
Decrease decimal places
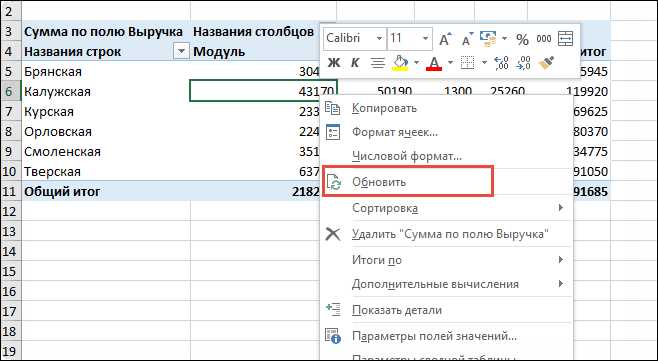[524, 63]
